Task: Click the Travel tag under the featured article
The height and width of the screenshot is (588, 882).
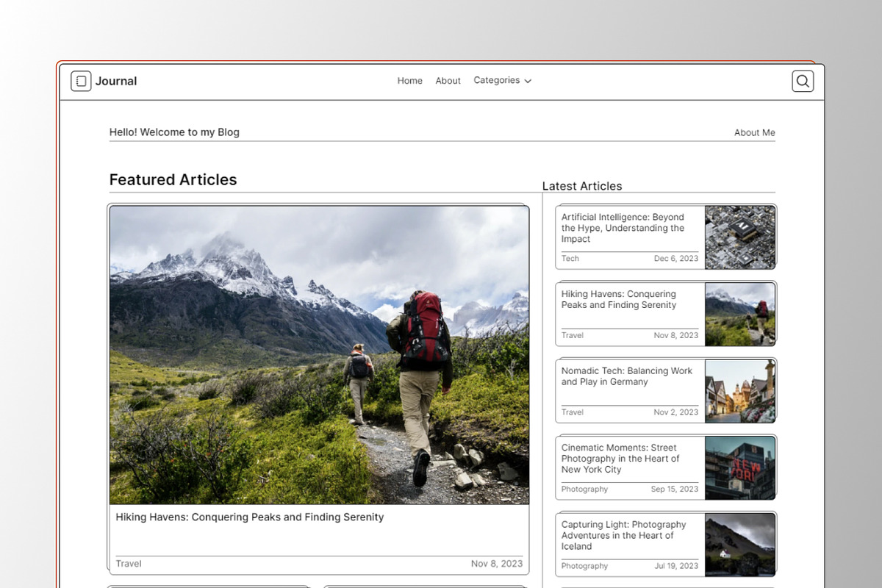Action: click(129, 564)
